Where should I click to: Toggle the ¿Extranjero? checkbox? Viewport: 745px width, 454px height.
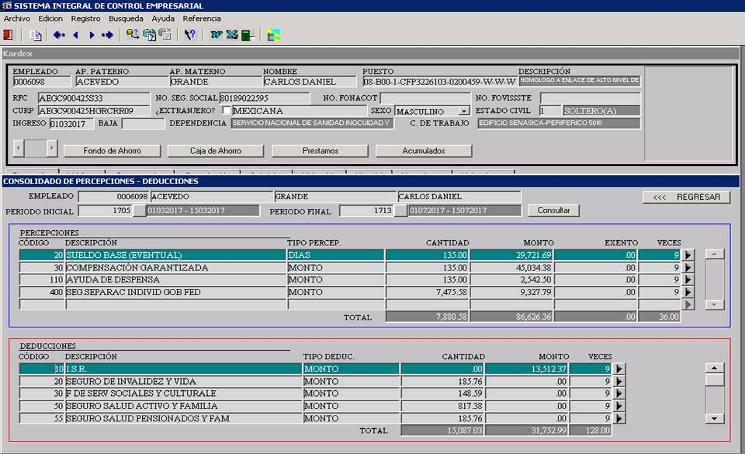(227, 110)
